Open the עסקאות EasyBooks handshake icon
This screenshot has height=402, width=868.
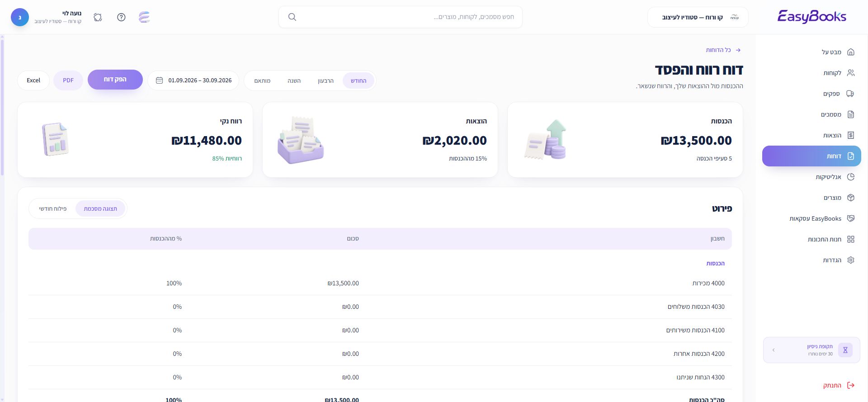point(850,218)
